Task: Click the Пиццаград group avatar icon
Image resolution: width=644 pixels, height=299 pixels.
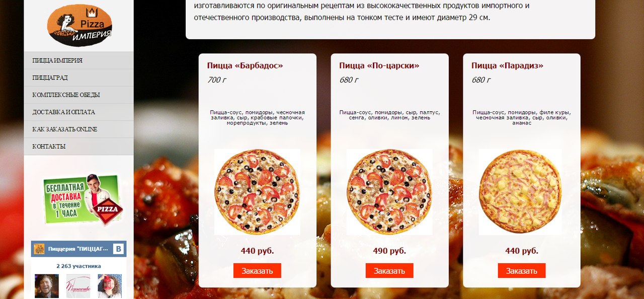Action: point(39,249)
